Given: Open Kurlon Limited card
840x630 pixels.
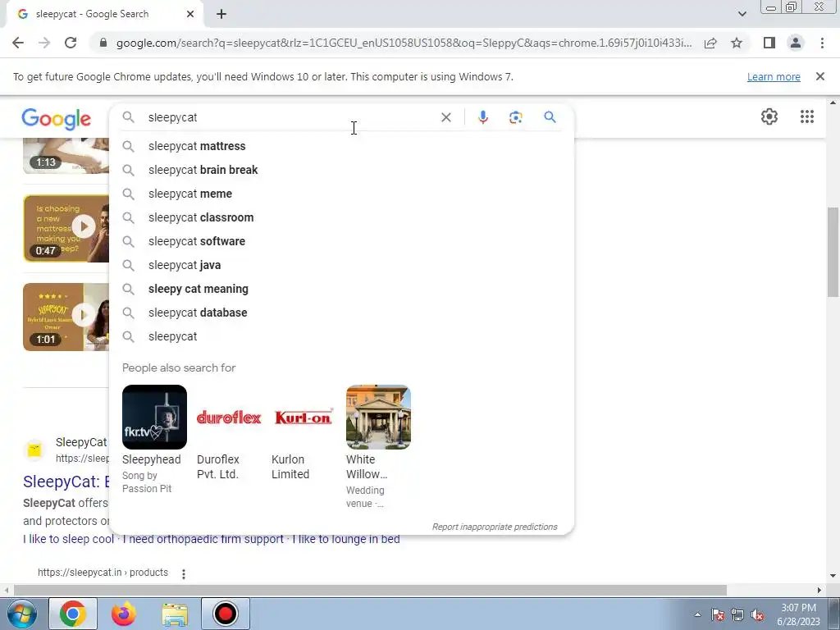Looking at the screenshot, I should click(x=304, y=433).
